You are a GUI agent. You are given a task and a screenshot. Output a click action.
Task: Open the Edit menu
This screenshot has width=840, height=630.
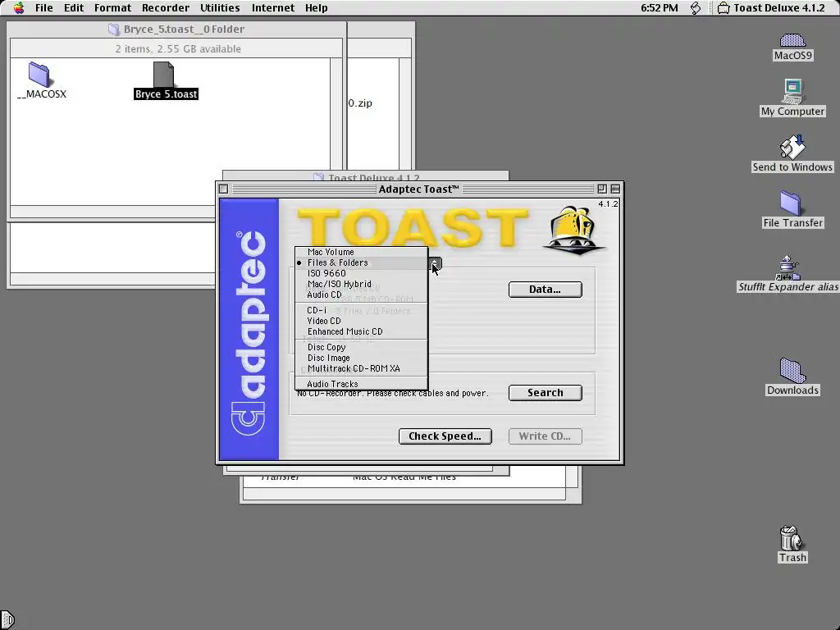[x=73, y=8]
